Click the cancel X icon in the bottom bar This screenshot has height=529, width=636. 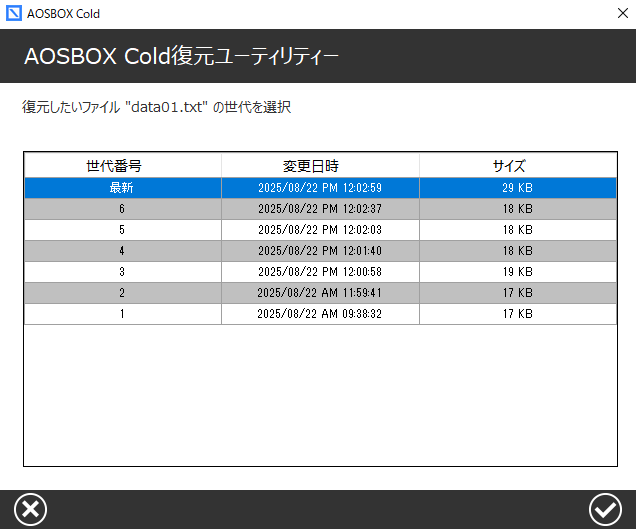tap(32, 510)
